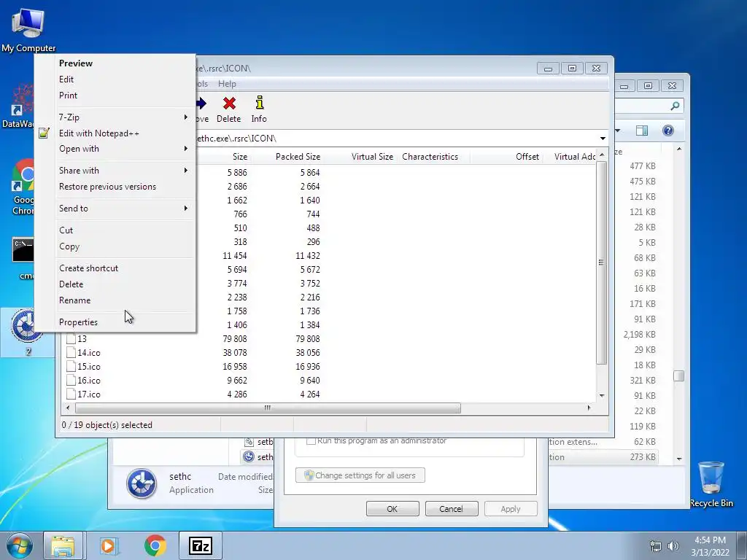Click the scroll right arrow in 7-Zip list
Viewport: 747px width, 560px height.
[x=589, y=408]
